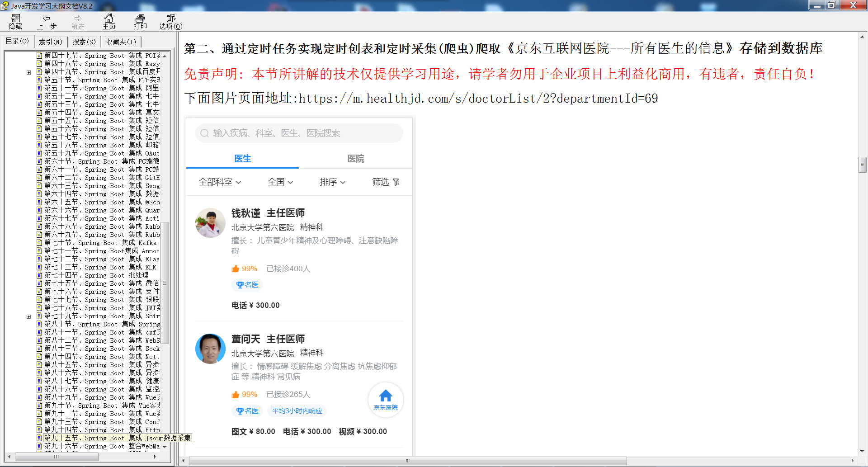Select topic 第九十五节 Jsoup数据采集

[x=118, y=438]
